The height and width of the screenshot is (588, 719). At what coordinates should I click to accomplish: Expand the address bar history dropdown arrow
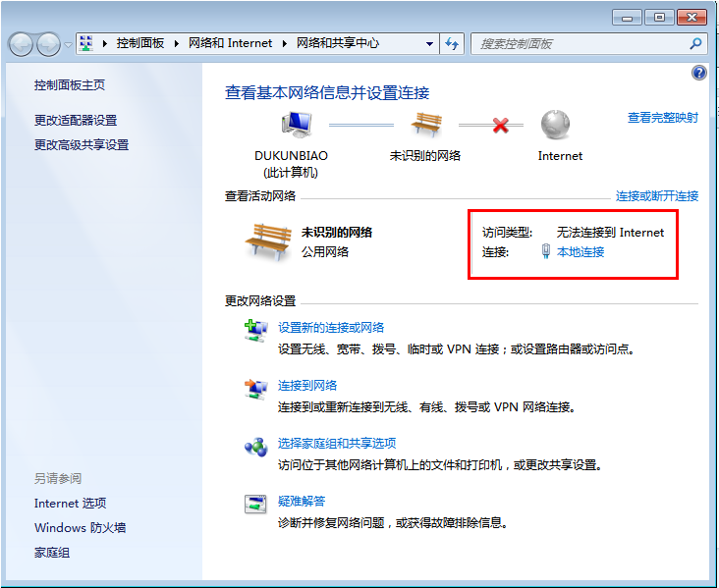click(430, 43)
